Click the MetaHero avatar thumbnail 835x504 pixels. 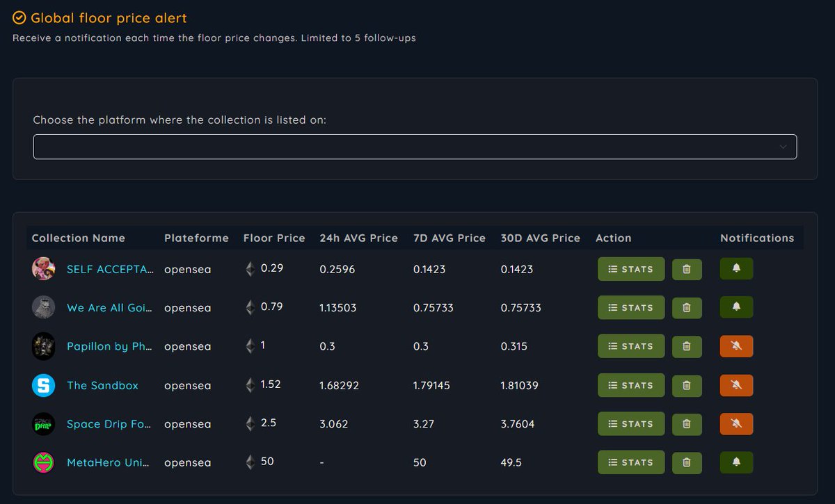coord(44,462)
